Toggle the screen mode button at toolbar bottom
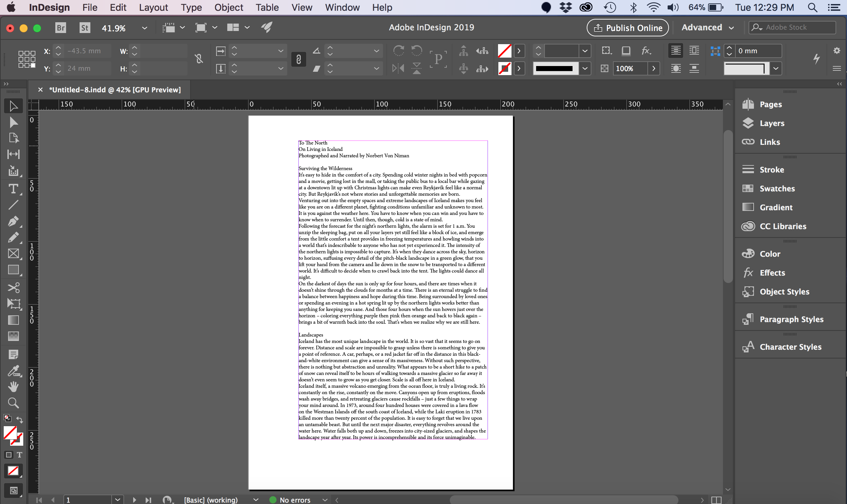The width and height of the screenshot is (847, 504). (x=13, y=491)
